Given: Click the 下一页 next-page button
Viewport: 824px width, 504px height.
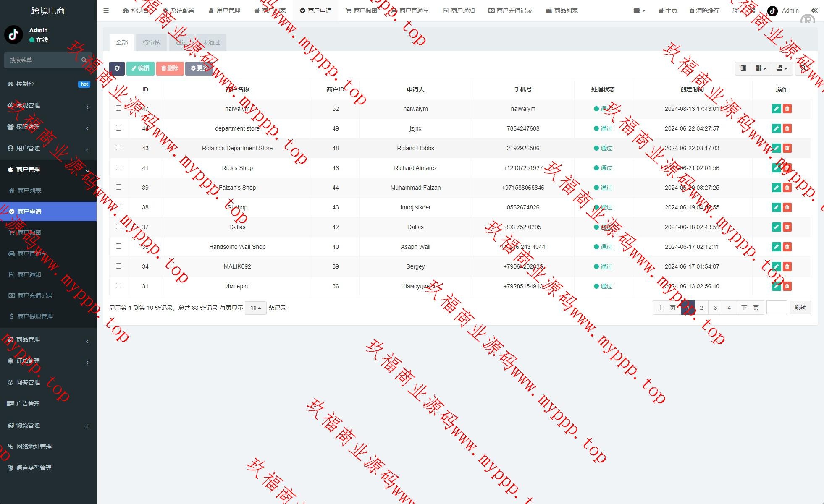Looking at the screenshot, I should click(750, 308).
